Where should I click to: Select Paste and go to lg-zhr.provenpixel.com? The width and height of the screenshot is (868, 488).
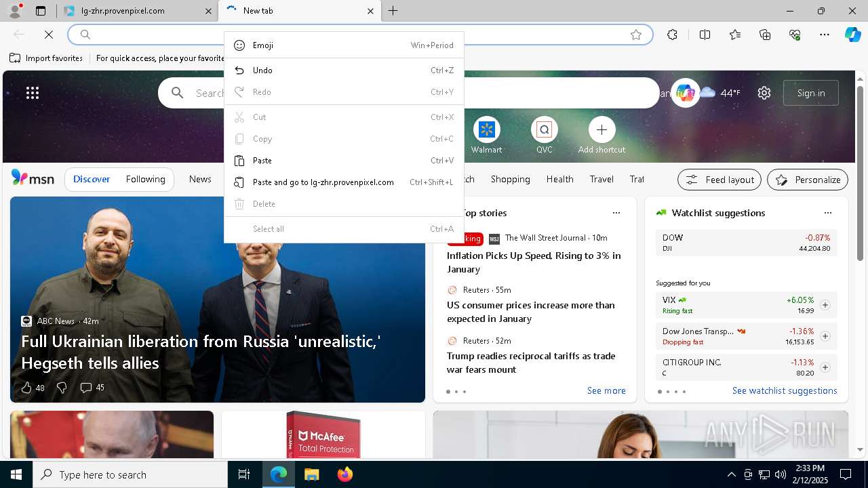[x=344, y=182]
